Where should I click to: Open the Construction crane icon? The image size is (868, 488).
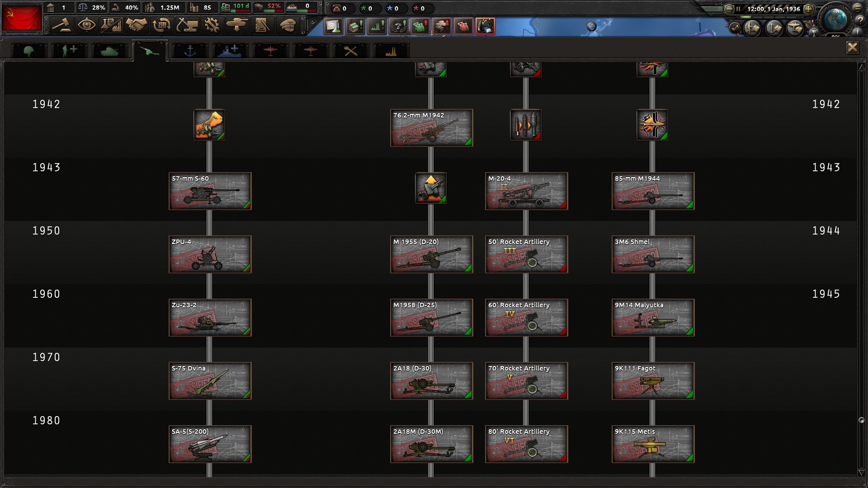[x=187, y=25]
